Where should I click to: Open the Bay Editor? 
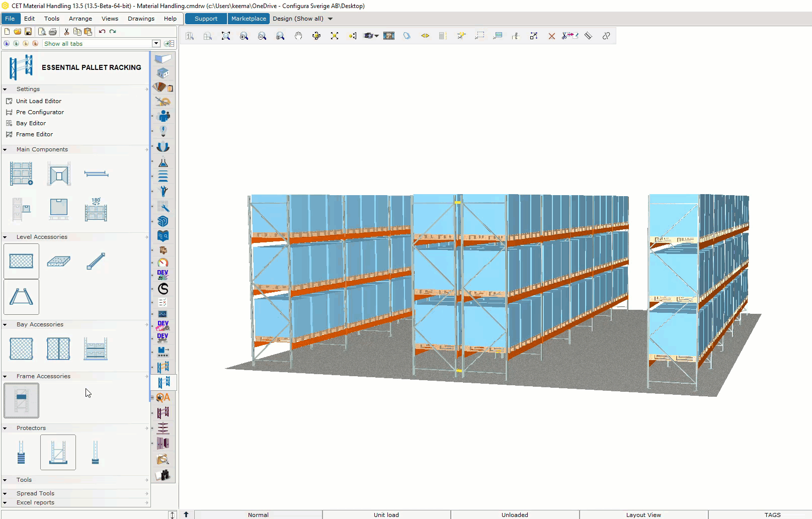tap(31, 123)
